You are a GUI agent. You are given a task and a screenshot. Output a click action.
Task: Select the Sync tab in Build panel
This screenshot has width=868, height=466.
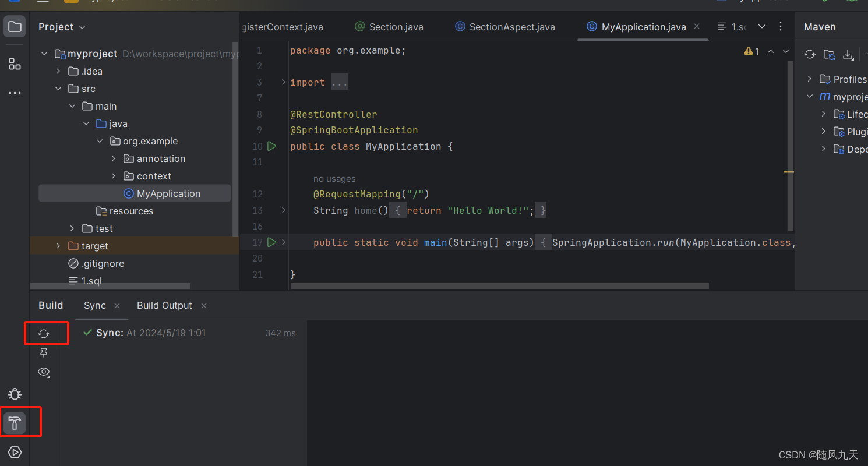[95, 306]
